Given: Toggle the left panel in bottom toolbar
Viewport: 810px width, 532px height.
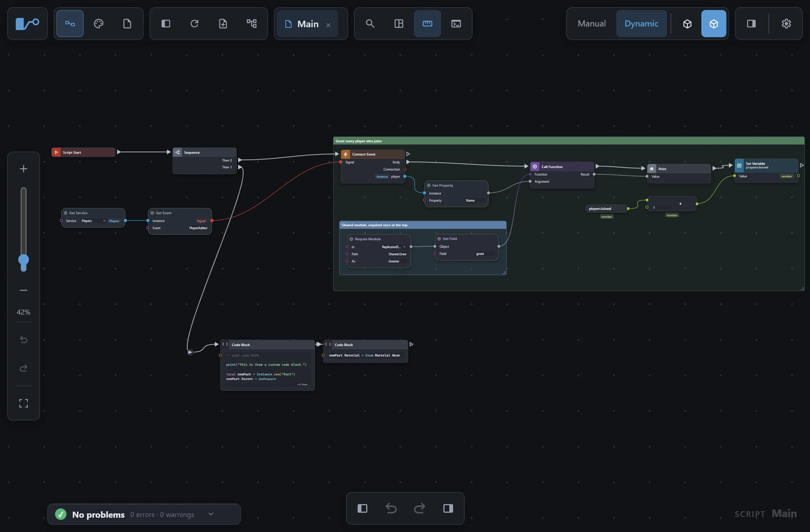Looking at the screenshot, I should (x=362, y=508).
